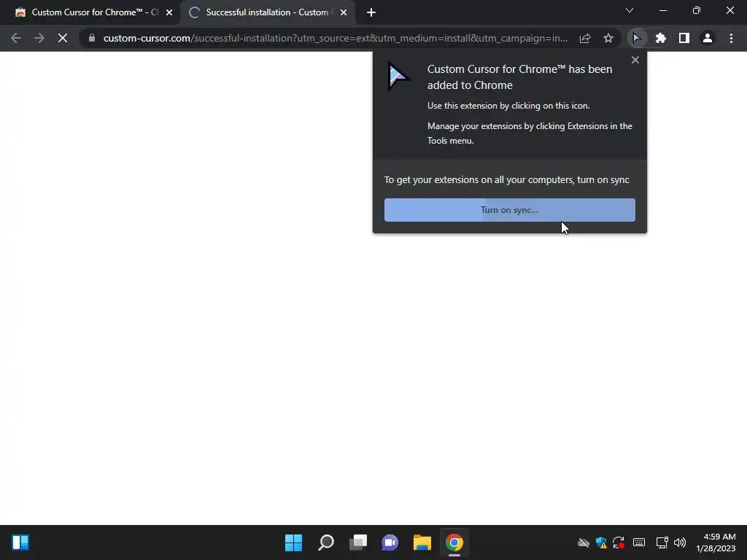Click the Turn on sync button
The image size is (747, 560).
[510, 210]
